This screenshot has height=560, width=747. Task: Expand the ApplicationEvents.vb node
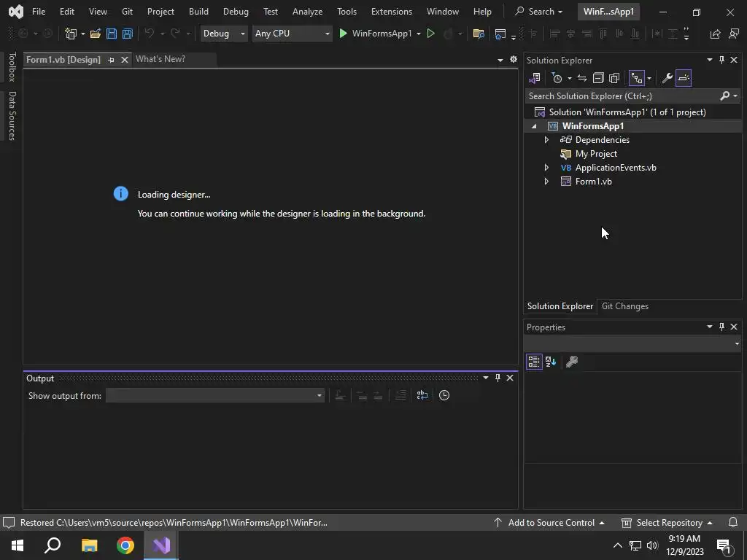(546, 167)
